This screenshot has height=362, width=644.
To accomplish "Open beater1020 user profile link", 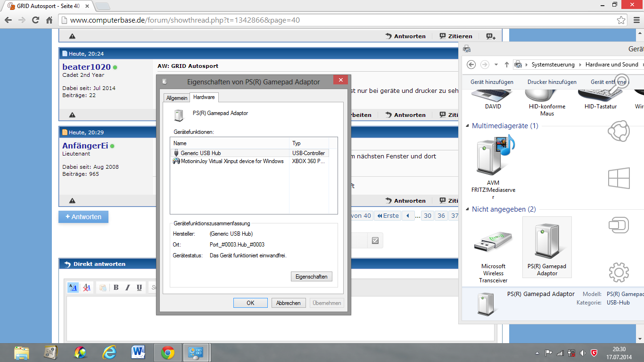I will click(86, 67).
